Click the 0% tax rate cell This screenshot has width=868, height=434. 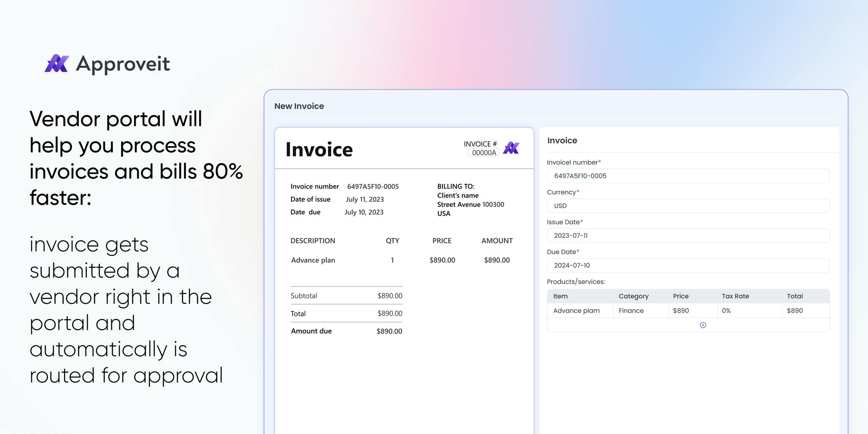click(750, 311)
